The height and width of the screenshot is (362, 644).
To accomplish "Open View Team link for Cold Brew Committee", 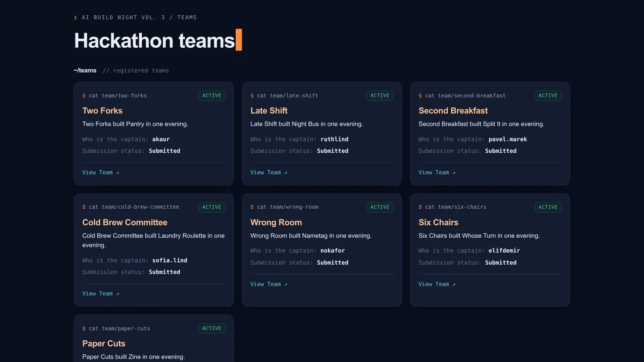I will (x=101, y=294).
